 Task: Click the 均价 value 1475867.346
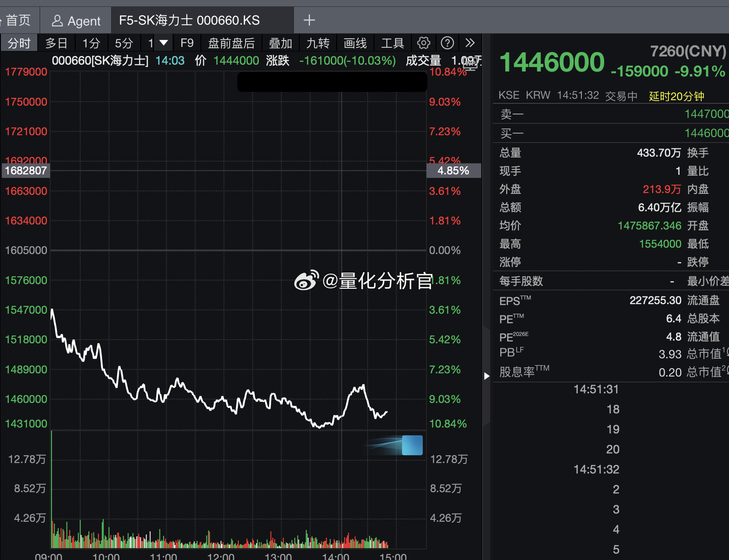point(649,225)
